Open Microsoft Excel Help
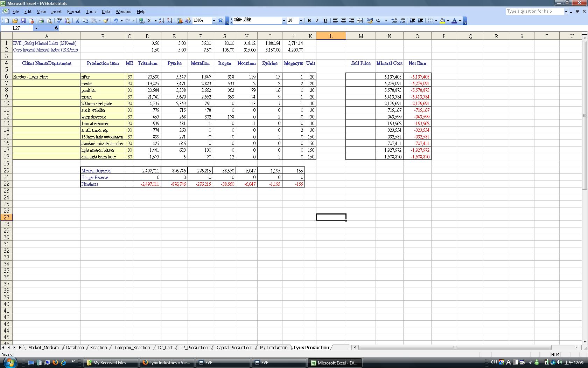The image size is (588, 368). pos(220,21)
